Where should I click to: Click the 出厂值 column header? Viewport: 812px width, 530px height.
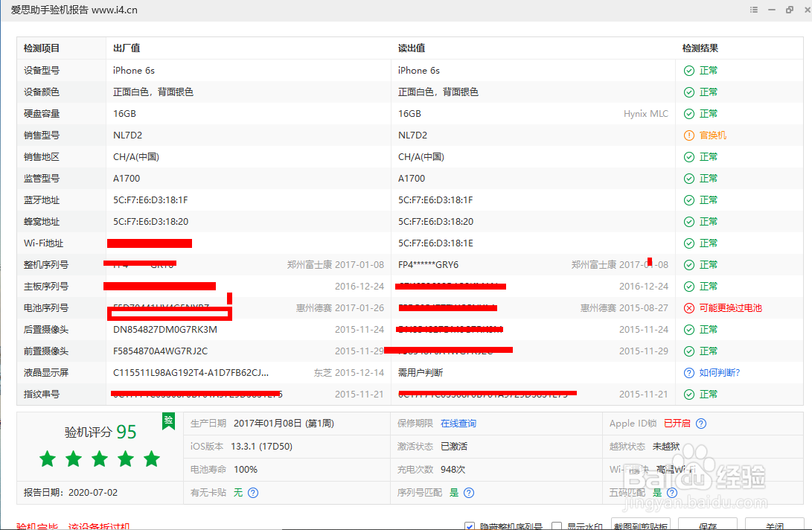[127, 48]
